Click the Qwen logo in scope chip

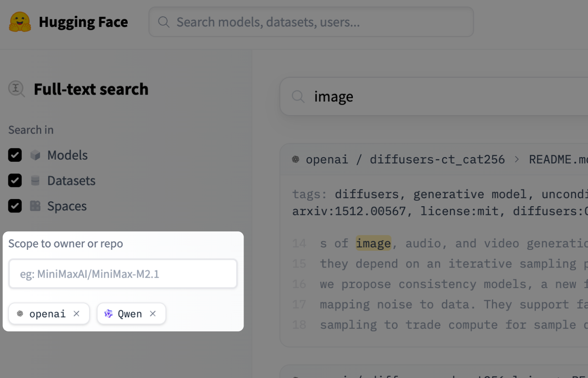[108, 314]
